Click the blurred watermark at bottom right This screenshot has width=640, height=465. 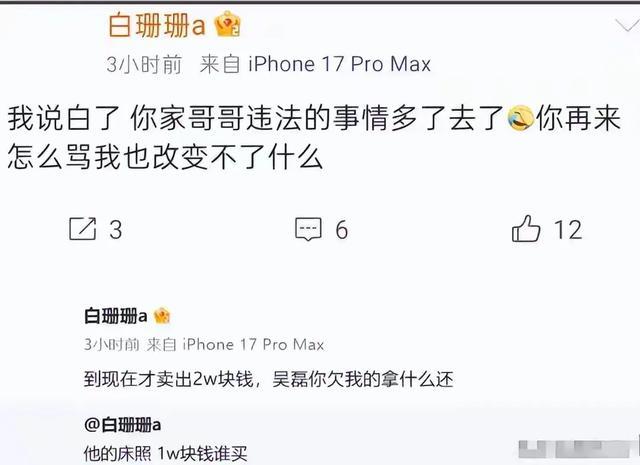578,449
